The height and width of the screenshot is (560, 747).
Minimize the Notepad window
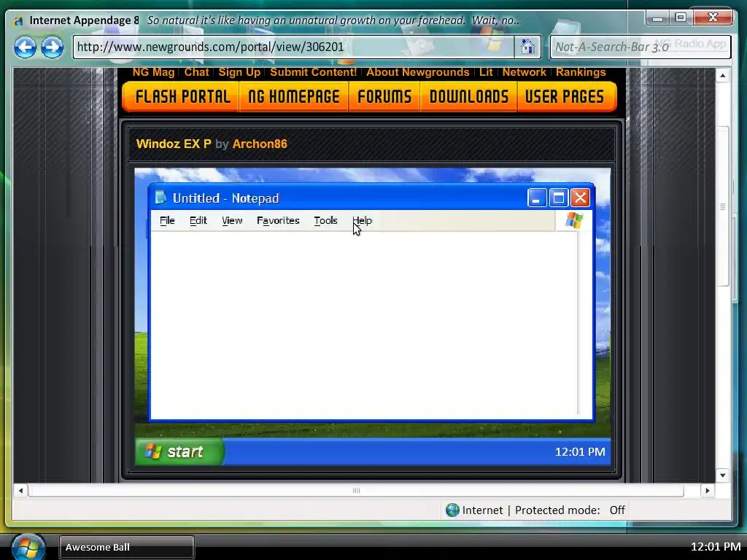536,198
